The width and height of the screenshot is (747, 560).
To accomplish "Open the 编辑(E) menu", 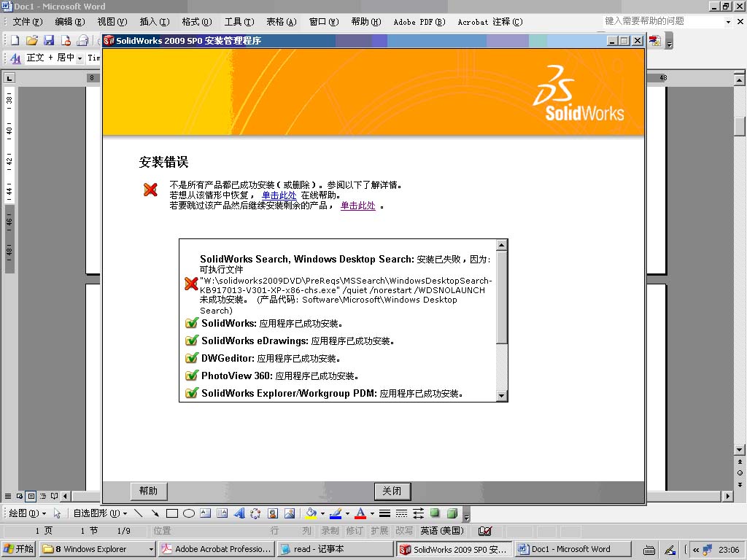I will tap(69, 22).
